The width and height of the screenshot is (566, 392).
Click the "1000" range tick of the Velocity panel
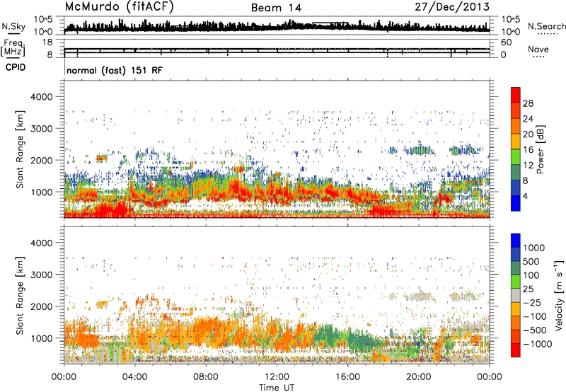coord(41,338)
